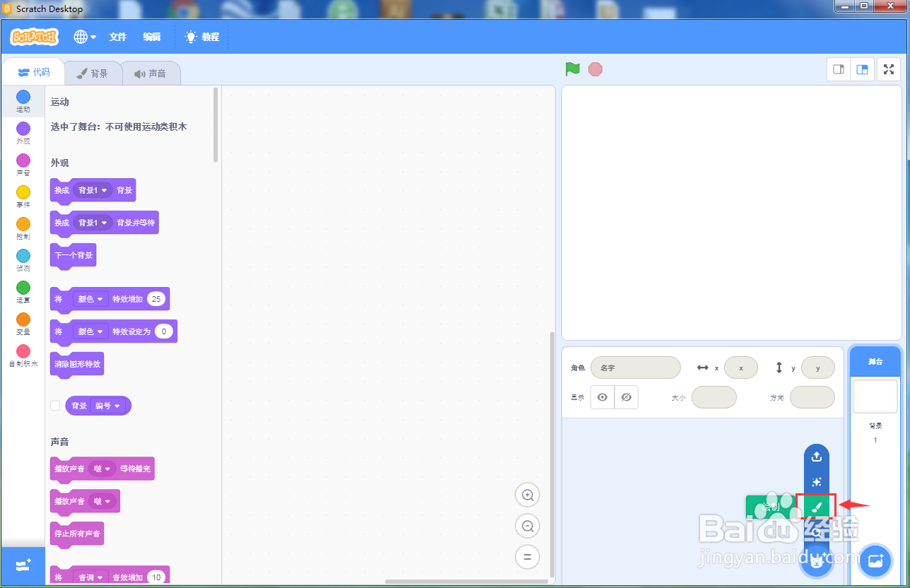Click the Scratch logo
Screen dimensions: 910x588
pos(34,37)
